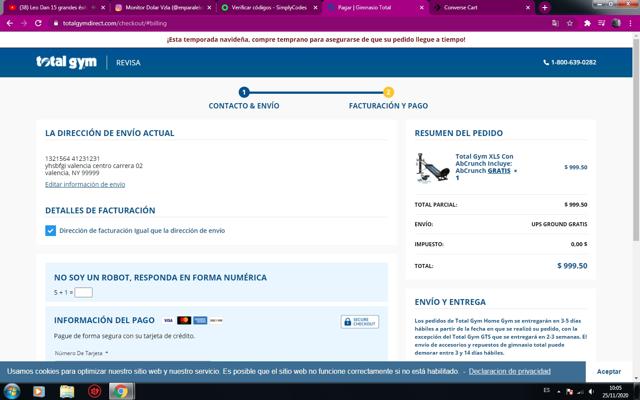Viewport: 640px width, 400px height.
Task: Open the Chrome profile avatar
Action: tap(616, 23)
